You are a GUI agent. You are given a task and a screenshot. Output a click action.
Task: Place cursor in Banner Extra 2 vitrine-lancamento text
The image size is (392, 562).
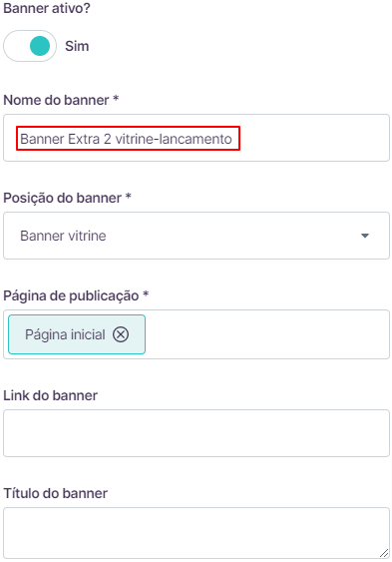126,139
